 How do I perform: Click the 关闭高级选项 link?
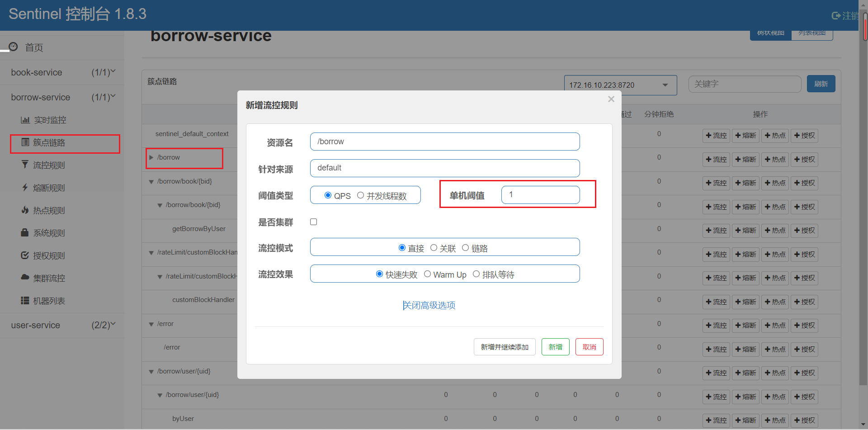tap(429, 305)
